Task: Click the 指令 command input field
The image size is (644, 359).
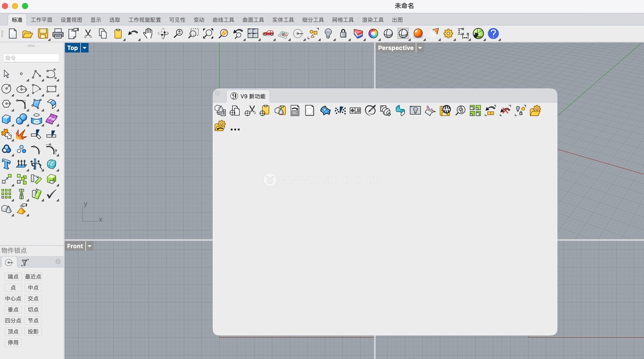Action: [x=31, y=58]
